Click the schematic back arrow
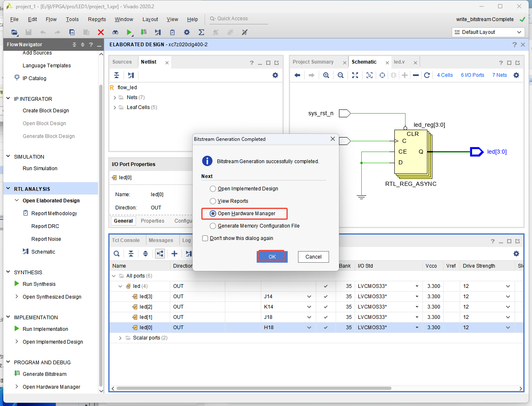Screen dimensions: 532x406 (297, 75)
